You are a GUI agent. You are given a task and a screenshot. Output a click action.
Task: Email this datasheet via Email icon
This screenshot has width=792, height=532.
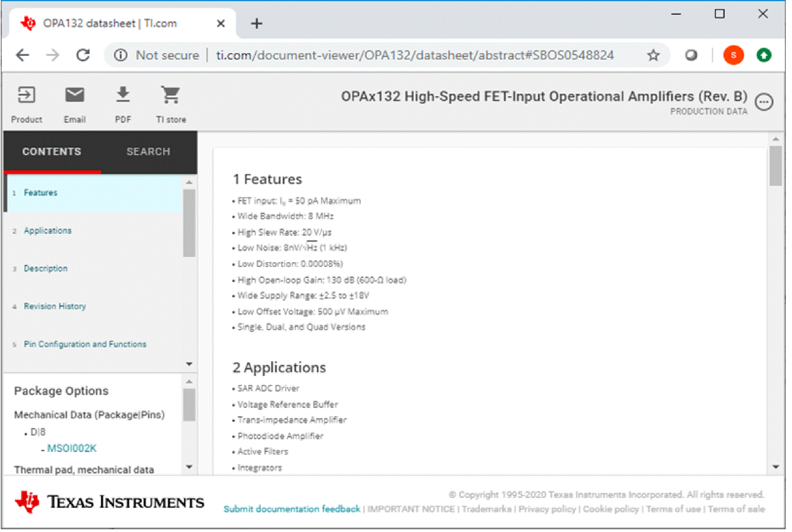click(75, 95)
